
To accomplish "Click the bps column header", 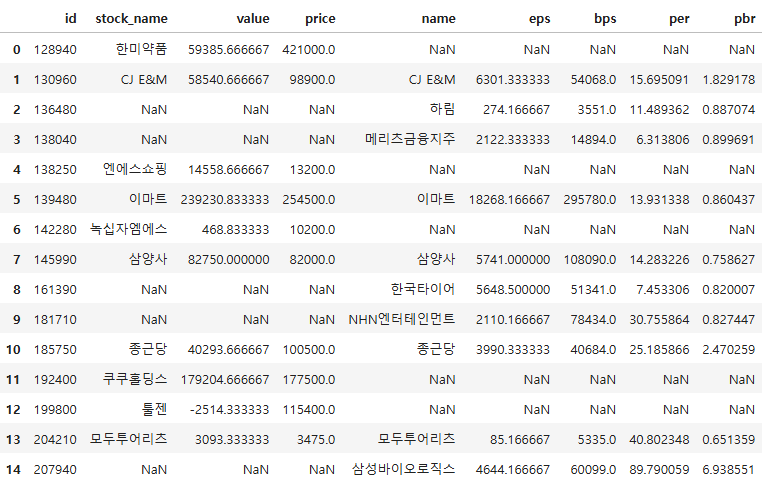I will tap(605, 19).
